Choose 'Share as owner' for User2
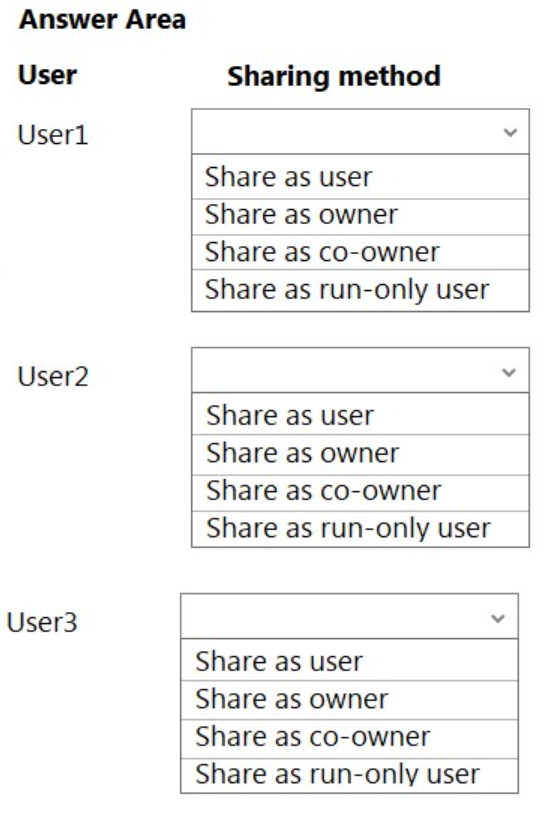 [360, 455]
